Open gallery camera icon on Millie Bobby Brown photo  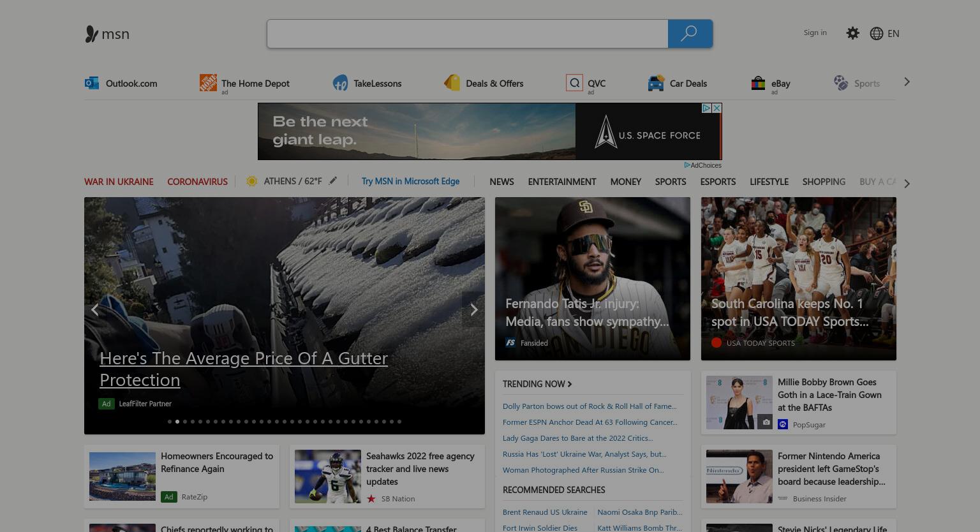click(765, 422)
